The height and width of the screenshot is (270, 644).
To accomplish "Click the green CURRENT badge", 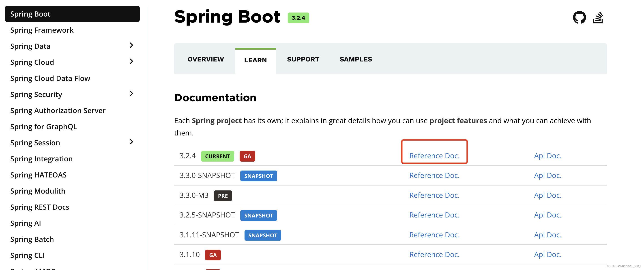I will point(217,156).
